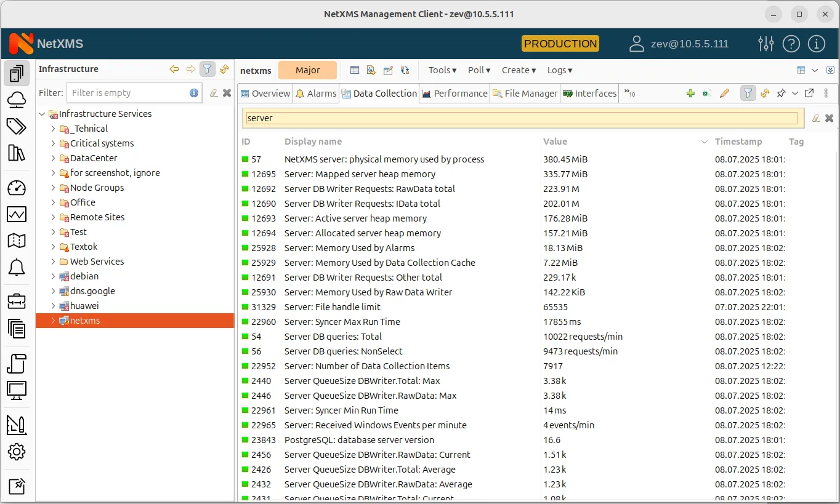Screen dimensions: 840x504
Task: Add a new data collection item with green plus
Action: [690, 93]
